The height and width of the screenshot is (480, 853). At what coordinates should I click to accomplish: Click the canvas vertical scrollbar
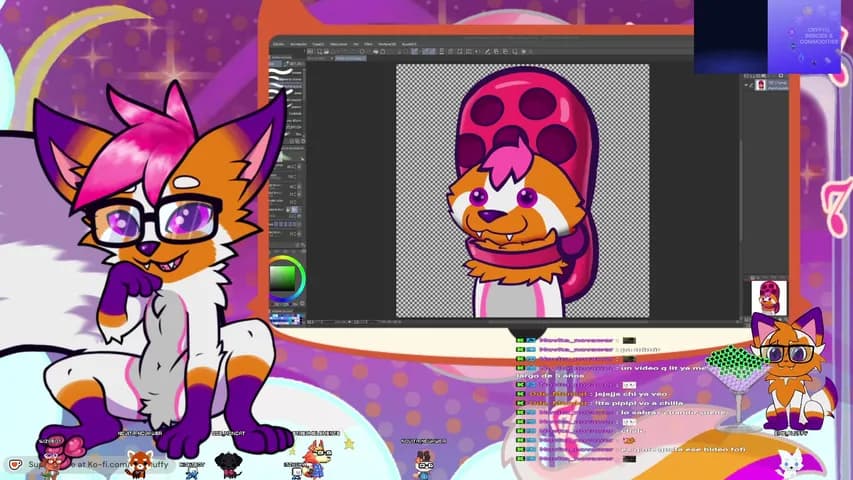740,190
